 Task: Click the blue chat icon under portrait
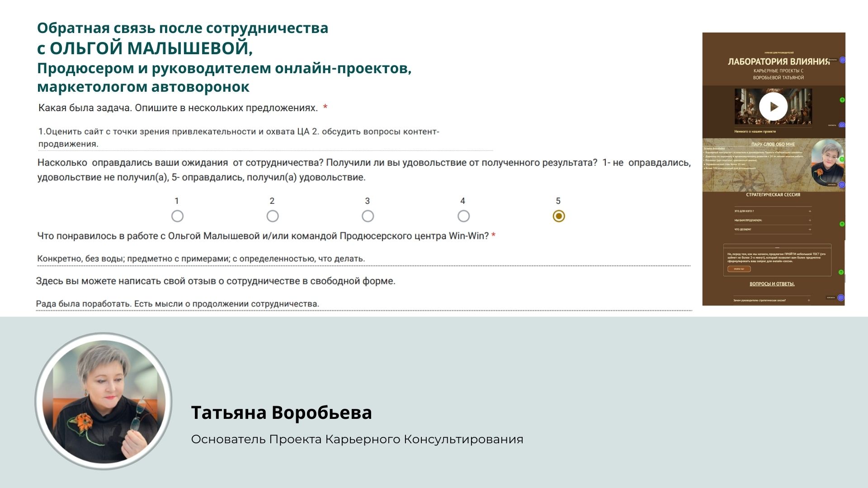(842, 185)
